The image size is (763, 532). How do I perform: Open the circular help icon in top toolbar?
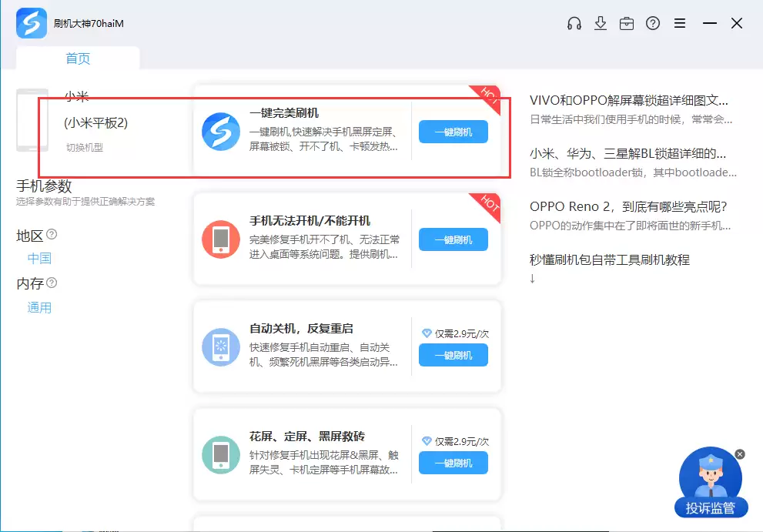pos(653,23)
